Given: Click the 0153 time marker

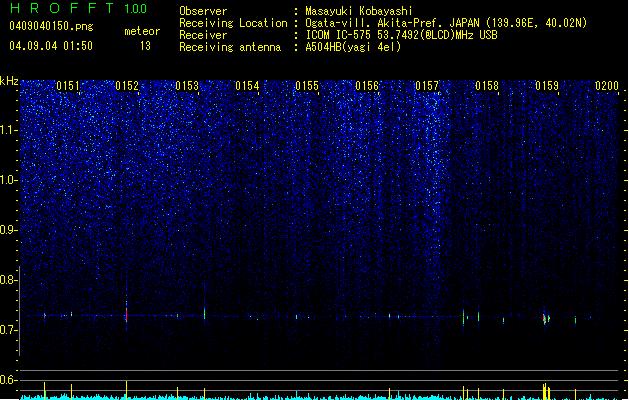Looking at the screenshot, I should tap(187, 86).
